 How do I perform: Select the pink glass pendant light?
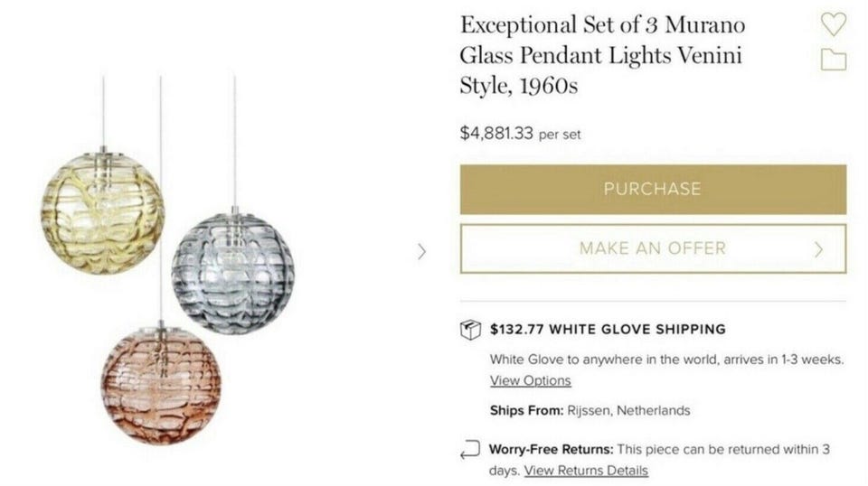click(160, 386)
